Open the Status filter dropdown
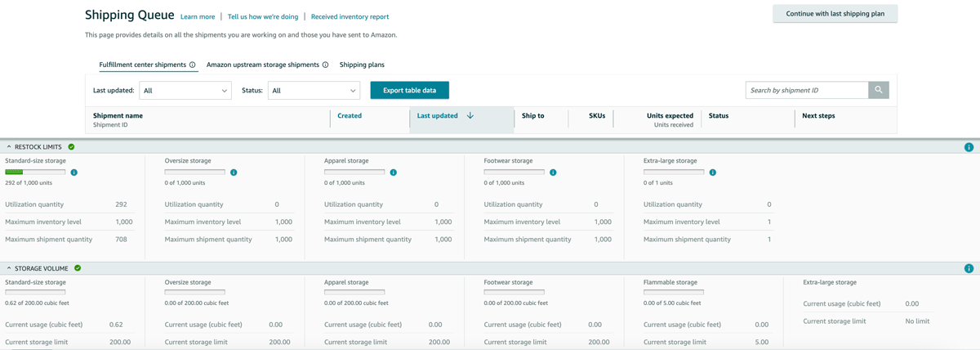 tap(314, 91)
